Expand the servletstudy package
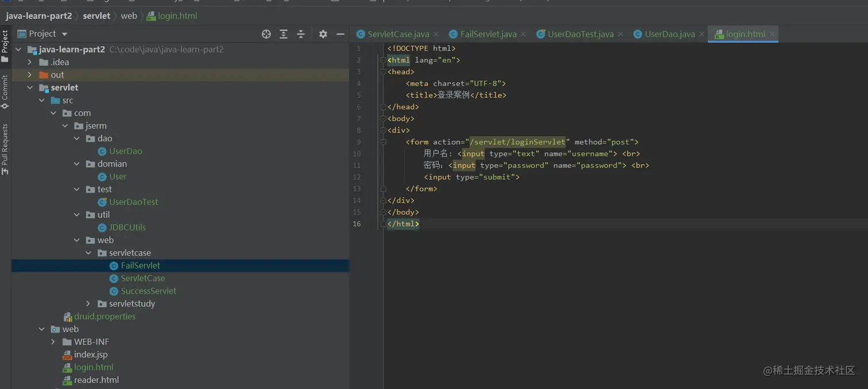The image size is (868, 389). click(88, 303)
